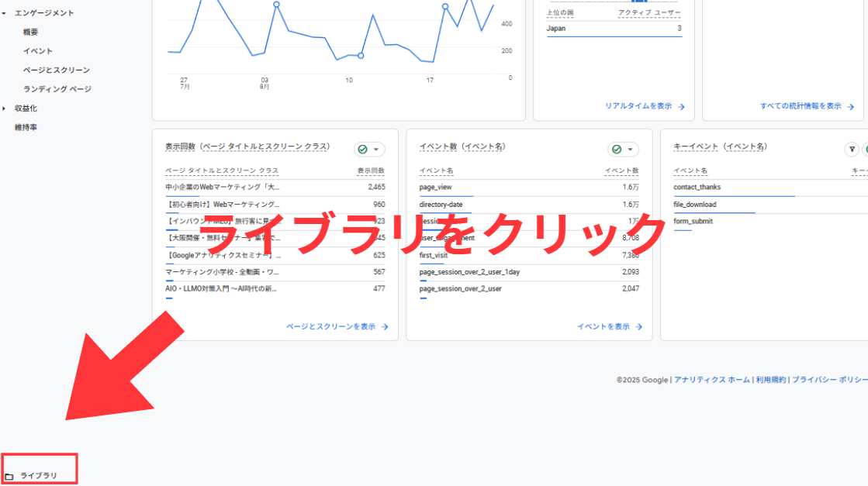Click green check icon on イベント数 card

(617, 150)
